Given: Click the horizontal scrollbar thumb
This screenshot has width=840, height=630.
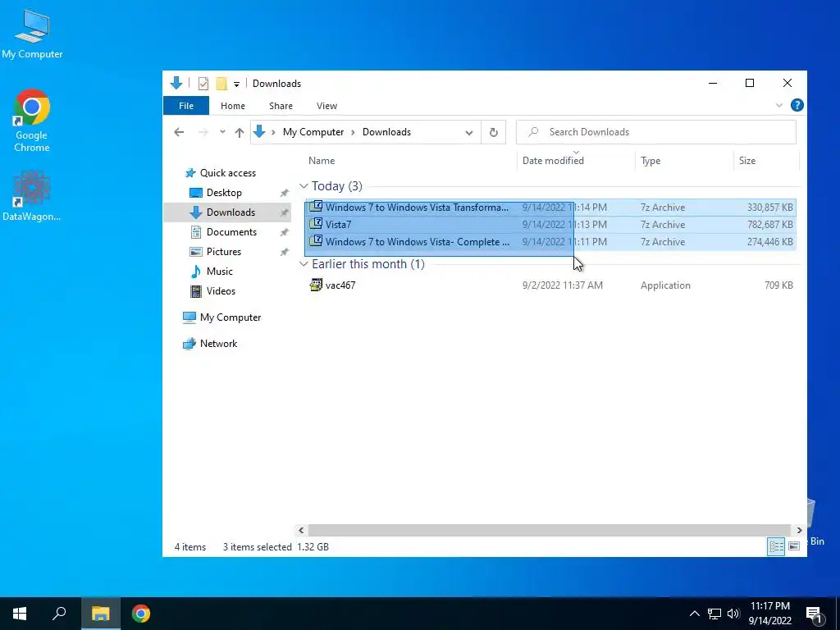Looking at the screenshot, I should [x=550, y=530].
